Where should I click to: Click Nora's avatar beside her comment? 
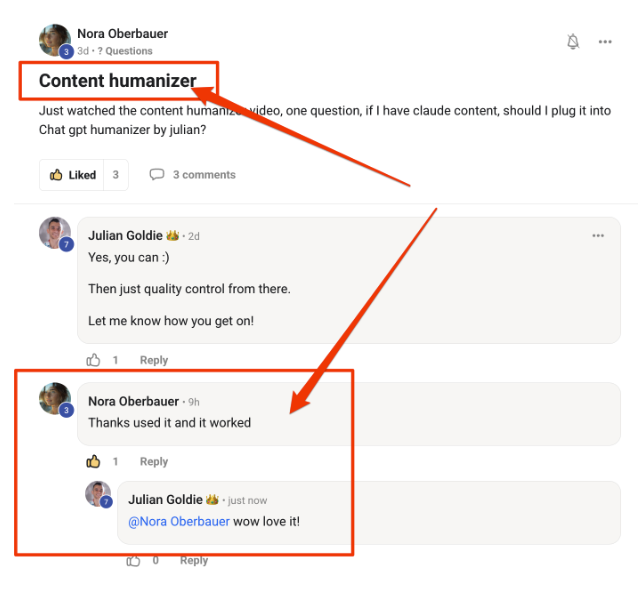pyautogui.click(x=54, y=398)
